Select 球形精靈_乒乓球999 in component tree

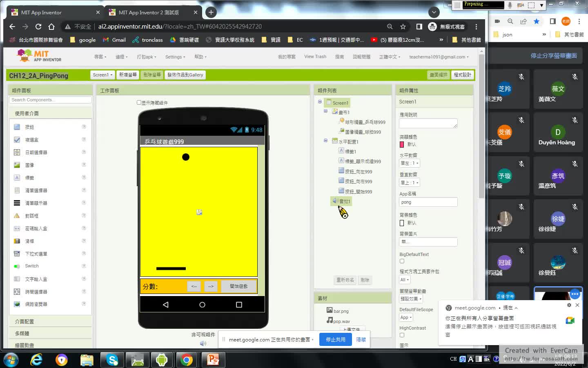pos(365,122)
